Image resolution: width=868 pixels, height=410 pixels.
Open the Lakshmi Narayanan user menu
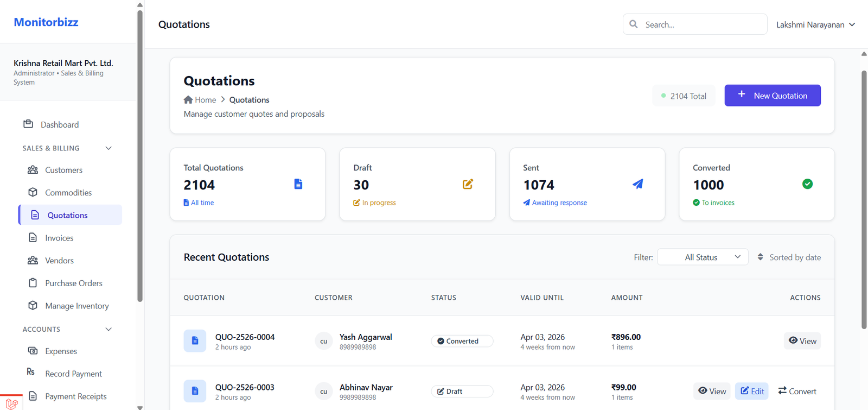tap(815, 24)
